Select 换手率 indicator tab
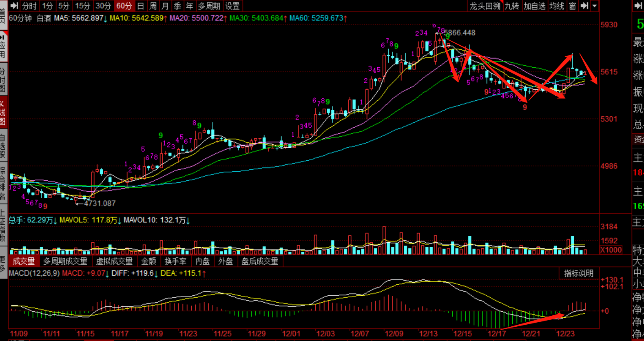The width and height of the screenshot is (644, 341). pyautogui.click(x=175, y=261)
